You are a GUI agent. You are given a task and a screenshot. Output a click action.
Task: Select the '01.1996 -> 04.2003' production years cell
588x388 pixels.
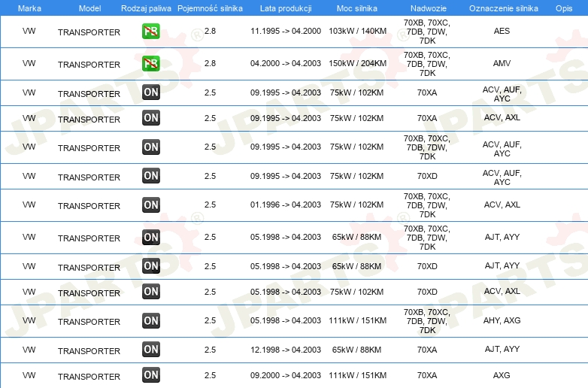tap(286, 205)
